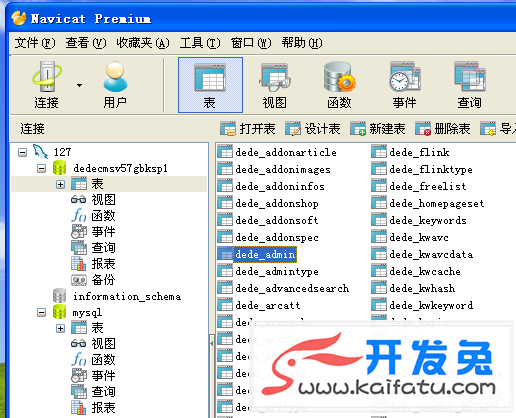Select 函数 under the mysql database
This screenshot has height=418, width=516.
[x=93, y=360]
